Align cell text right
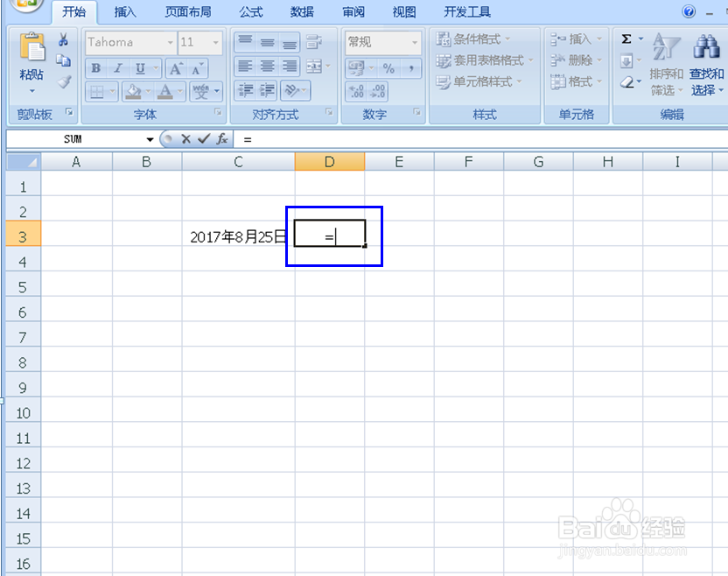 pos(290,67)
